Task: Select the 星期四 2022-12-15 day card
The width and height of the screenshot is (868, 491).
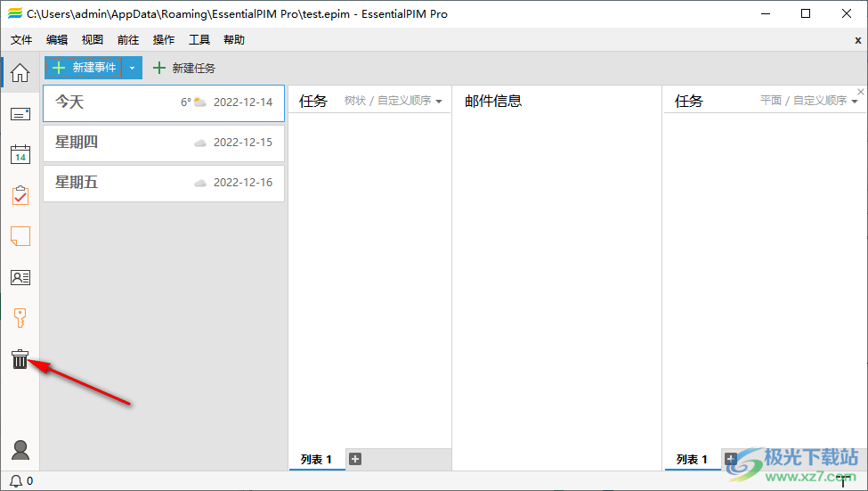Action: [164, 143]
